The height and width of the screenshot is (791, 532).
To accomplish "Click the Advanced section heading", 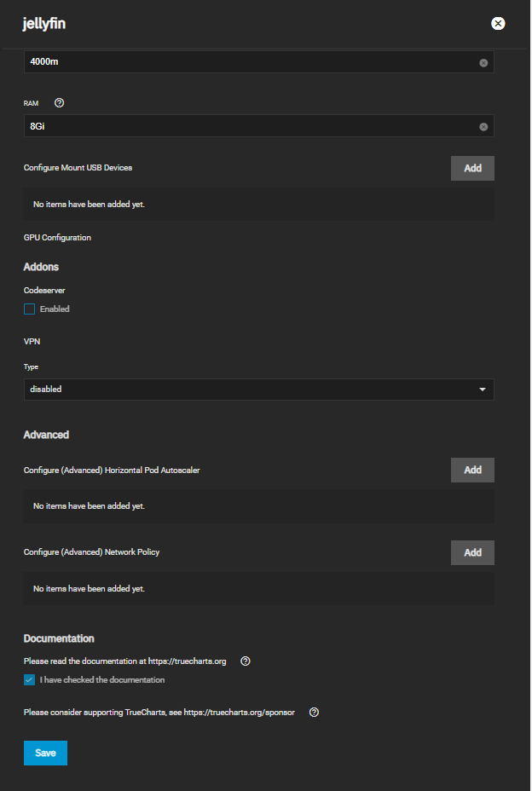I will click(46, 435).
